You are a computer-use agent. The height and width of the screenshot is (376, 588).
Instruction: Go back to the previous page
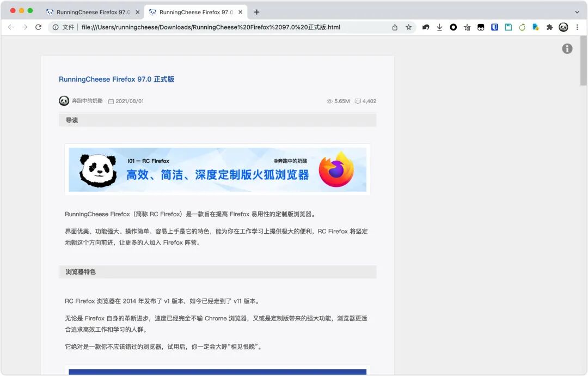(11, 27)
